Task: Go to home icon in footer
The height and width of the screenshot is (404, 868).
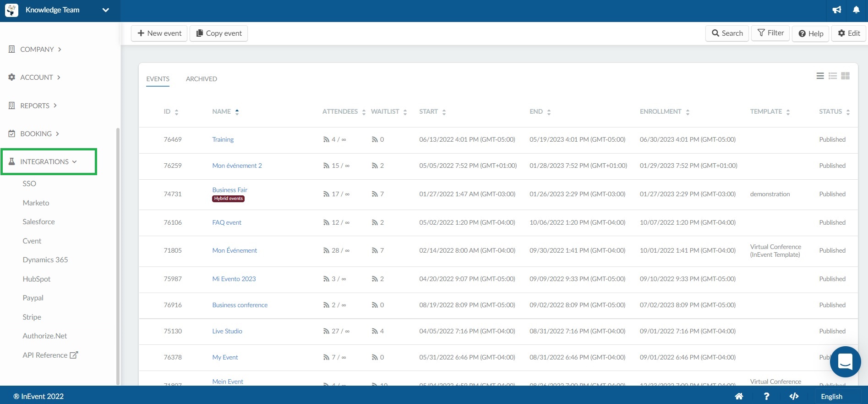Action: tap(739, 396)
